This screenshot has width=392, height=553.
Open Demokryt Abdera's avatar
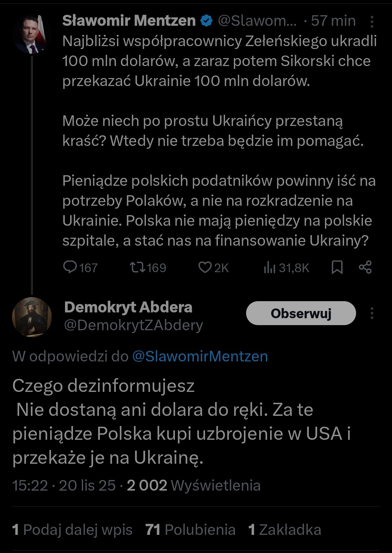[x=32, y=317]
